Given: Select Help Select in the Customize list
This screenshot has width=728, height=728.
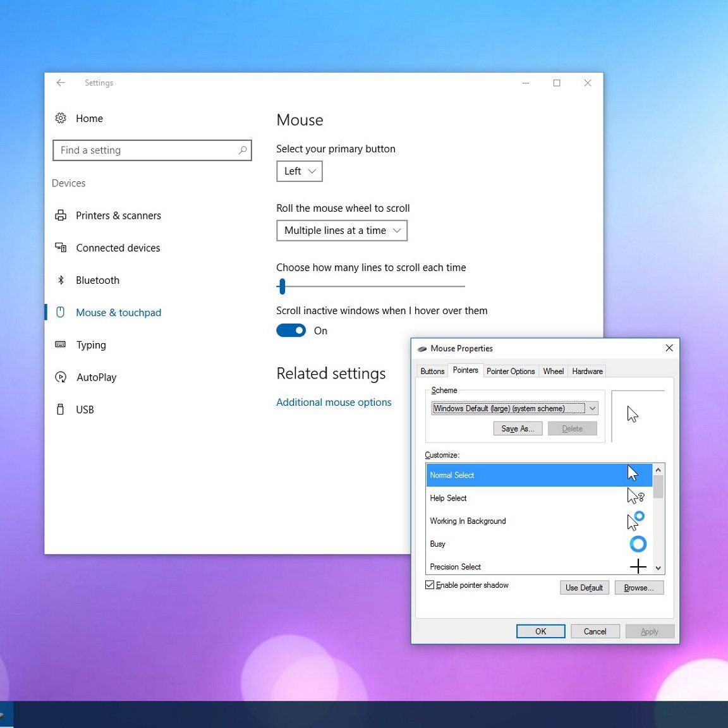Looking at the screenshot, I should 539,498.
